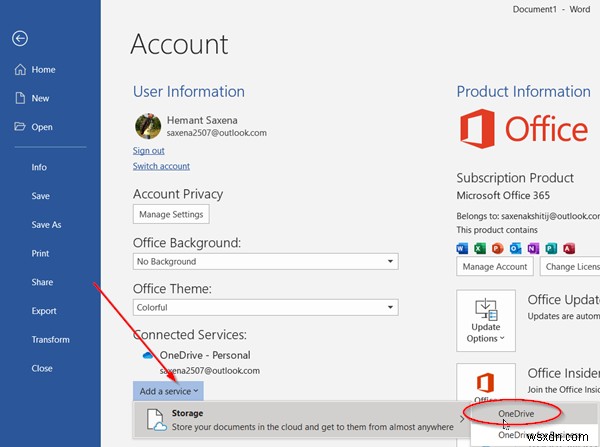600x447 pixels.
Task: Click the Excel app icon
Action: (x=480, y=249)
